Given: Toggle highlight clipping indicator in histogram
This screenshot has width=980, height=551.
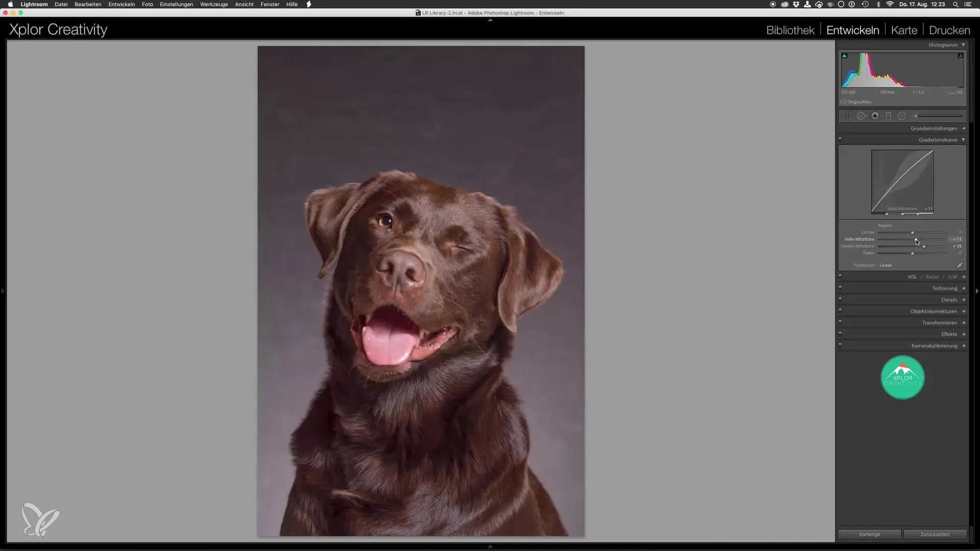Looking at the screenshot, I should click(x=961, y=56).
